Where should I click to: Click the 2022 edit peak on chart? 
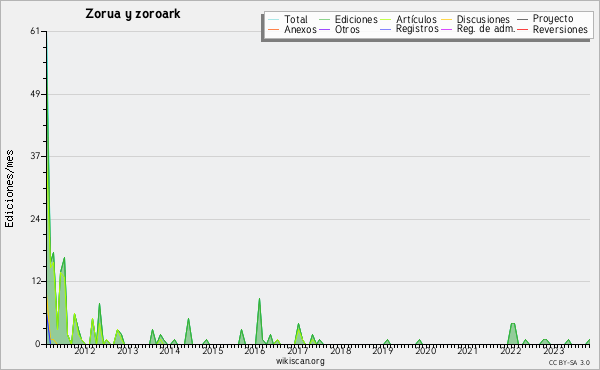tap(513, 324)
